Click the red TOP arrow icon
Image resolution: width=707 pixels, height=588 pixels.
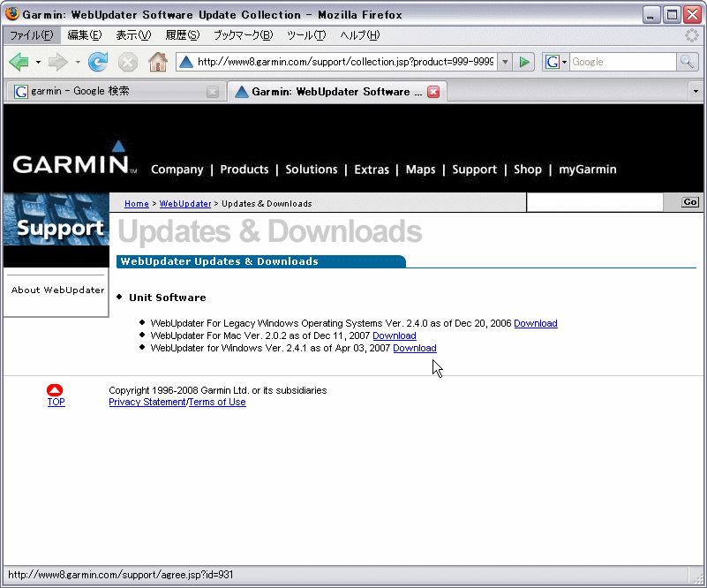tap(55, 390)
